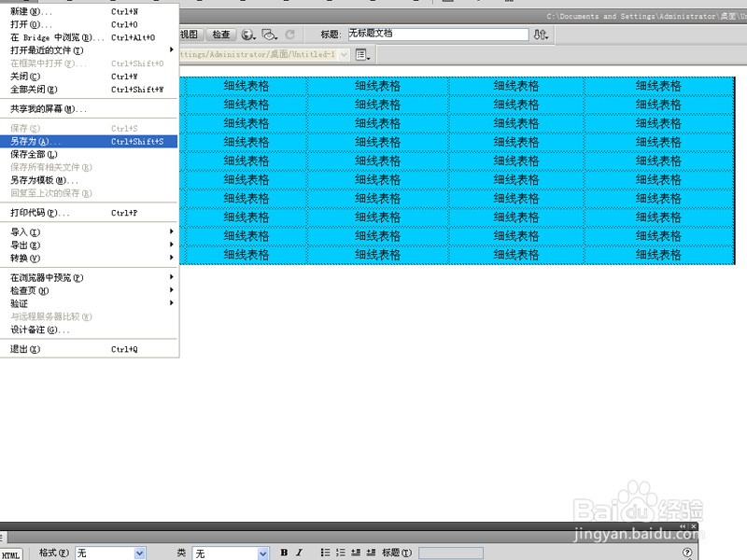Choose 关闭 from File menu
Screen dimensions: 747x560
(89, 77)
